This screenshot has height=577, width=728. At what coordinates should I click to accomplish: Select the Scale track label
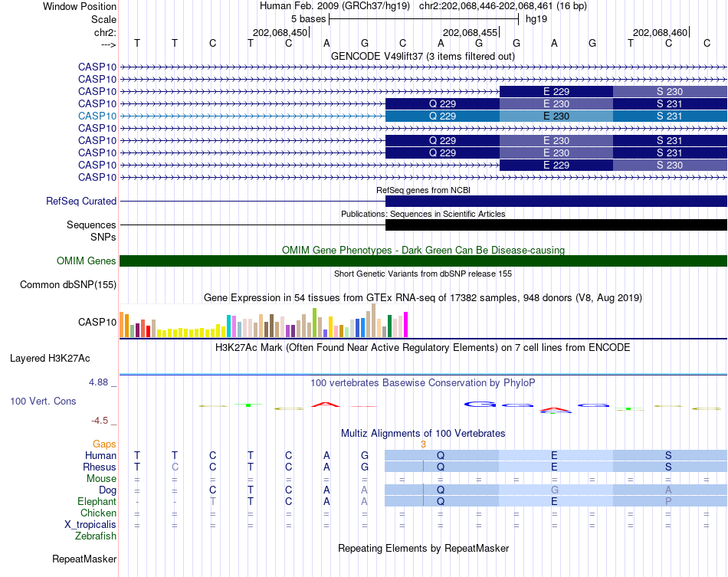coord(103,19)
